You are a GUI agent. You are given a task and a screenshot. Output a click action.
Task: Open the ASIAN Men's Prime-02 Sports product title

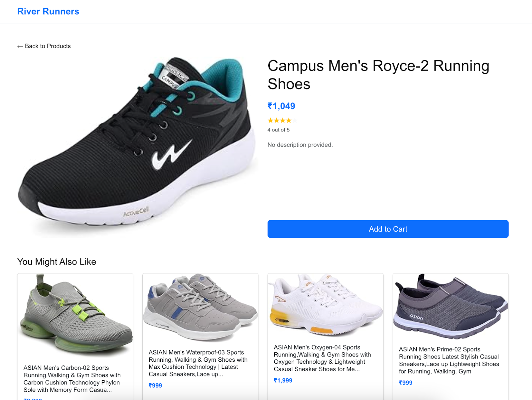(x=449, y=360)
